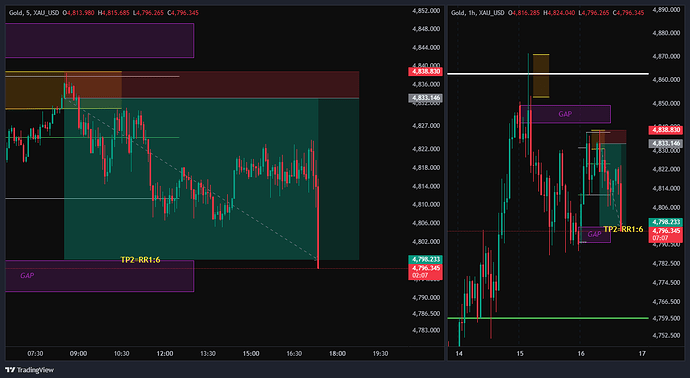Click the red 4,838.830 price tag on 1h chart
Screen dimensions: 690x378
[x=665, y=130]
